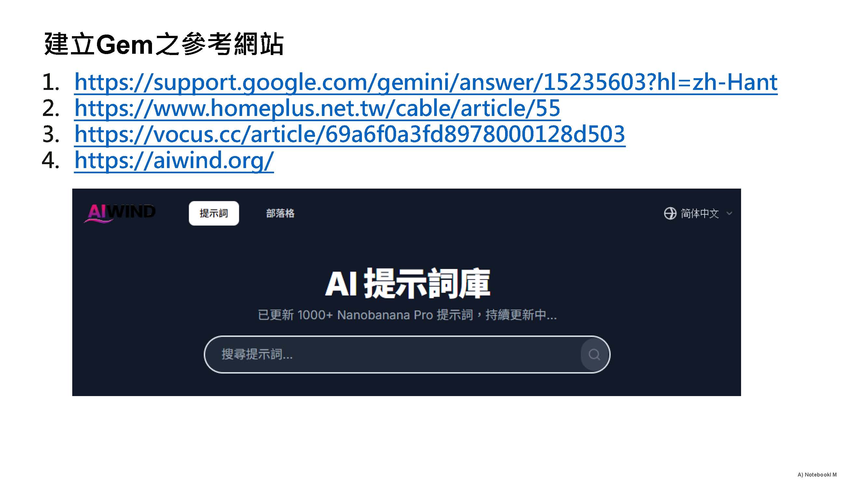Focus the 搜尋提示詞 search field
Viewport: 868px width, 485px height.
point(407,354)
